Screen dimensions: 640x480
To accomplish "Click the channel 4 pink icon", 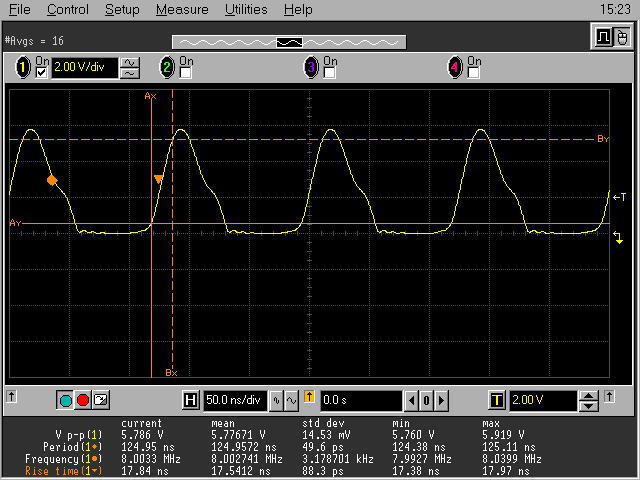I will coord(456,68).
